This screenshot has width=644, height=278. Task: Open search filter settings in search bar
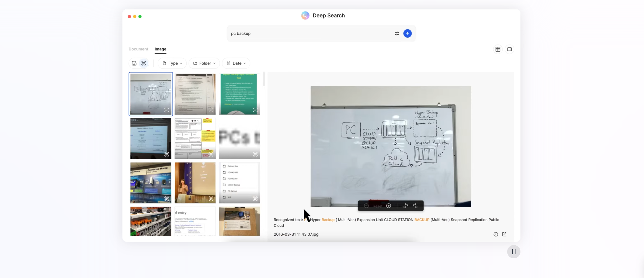[397, 34]
